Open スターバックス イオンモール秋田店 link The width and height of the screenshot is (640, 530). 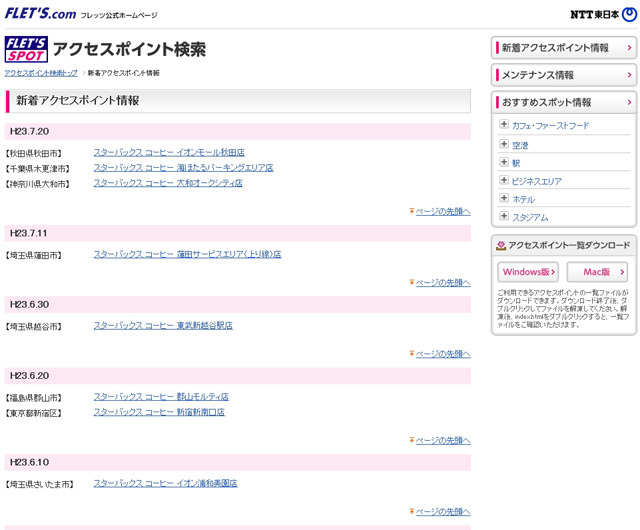169,153
